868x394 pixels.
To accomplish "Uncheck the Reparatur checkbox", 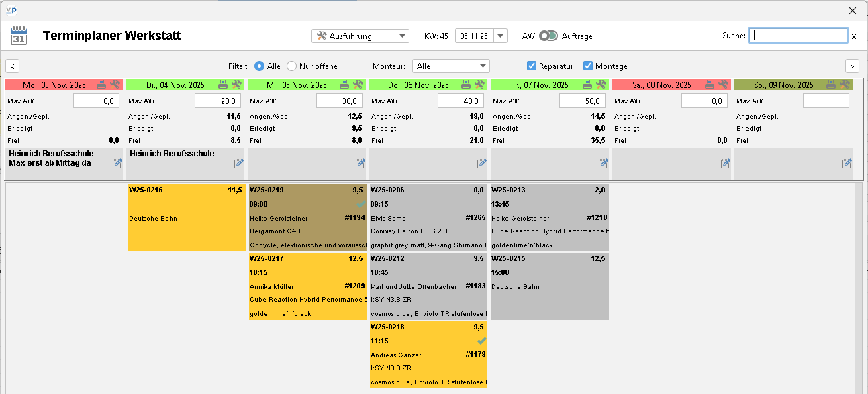I will click(531, 66).
